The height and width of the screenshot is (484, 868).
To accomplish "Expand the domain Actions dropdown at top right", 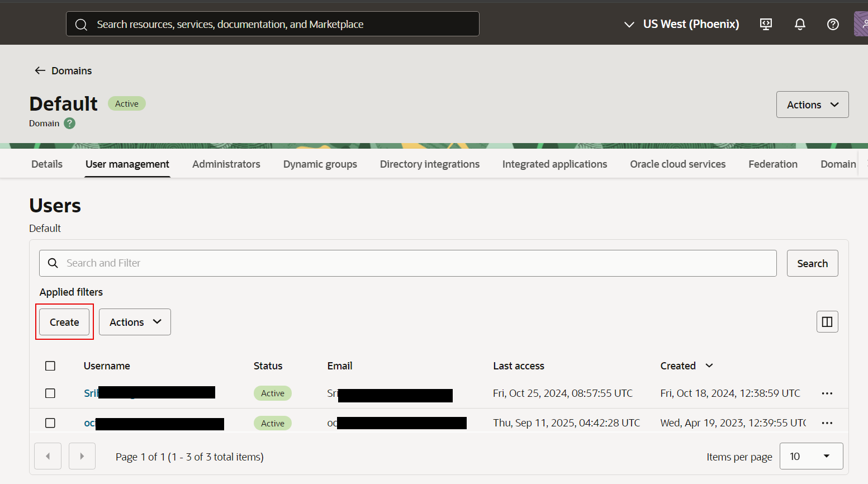I will click(812, 105).
